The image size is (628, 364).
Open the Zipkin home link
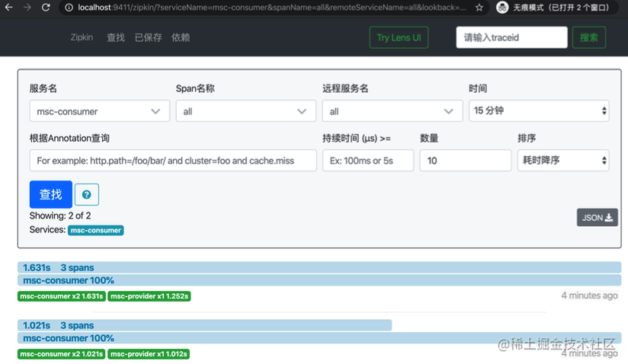click(82, 37)
